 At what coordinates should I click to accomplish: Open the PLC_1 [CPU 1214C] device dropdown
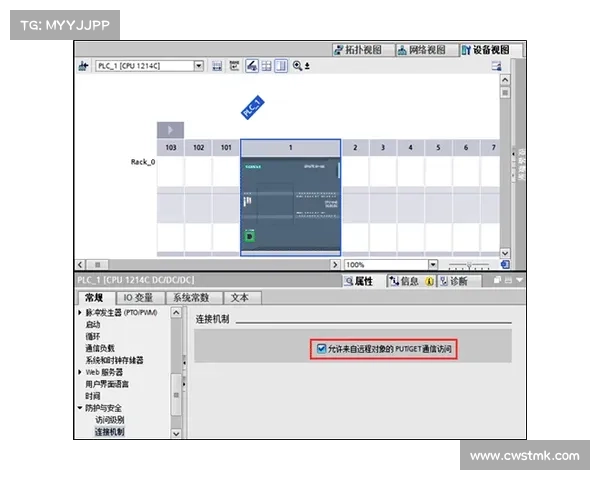(x=198, y=66)
